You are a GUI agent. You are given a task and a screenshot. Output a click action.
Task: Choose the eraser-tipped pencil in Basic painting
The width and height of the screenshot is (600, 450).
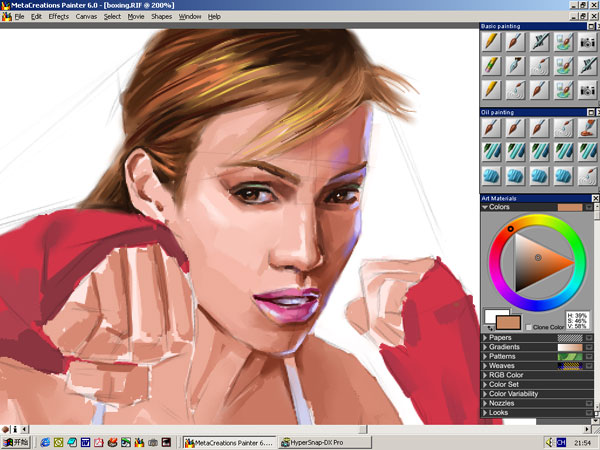pyautogui.click(x=491, y=66)
